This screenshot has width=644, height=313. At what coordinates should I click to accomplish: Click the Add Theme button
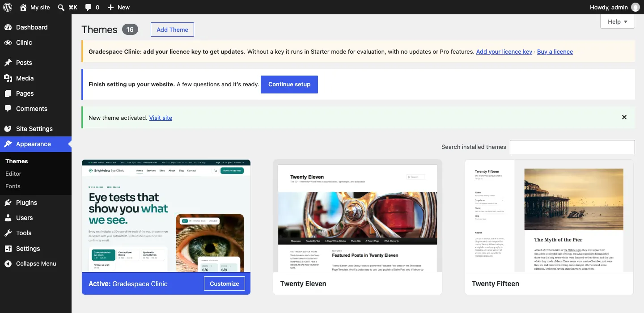click(x=172, y=30)
